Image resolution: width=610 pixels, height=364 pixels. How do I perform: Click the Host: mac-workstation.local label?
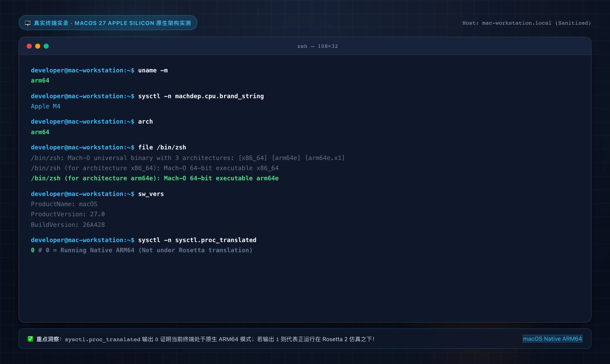point(527,23)
